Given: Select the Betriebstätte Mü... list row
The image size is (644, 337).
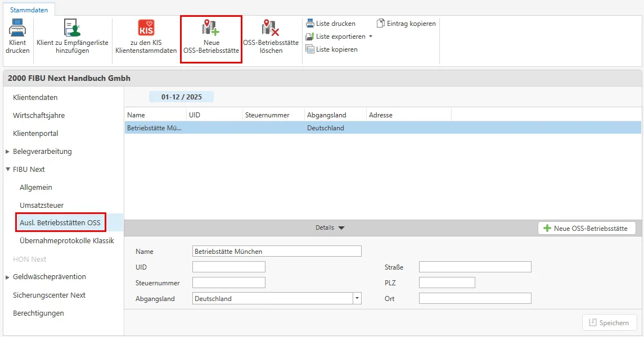Looking at the screenshot, I should (383, 128).
